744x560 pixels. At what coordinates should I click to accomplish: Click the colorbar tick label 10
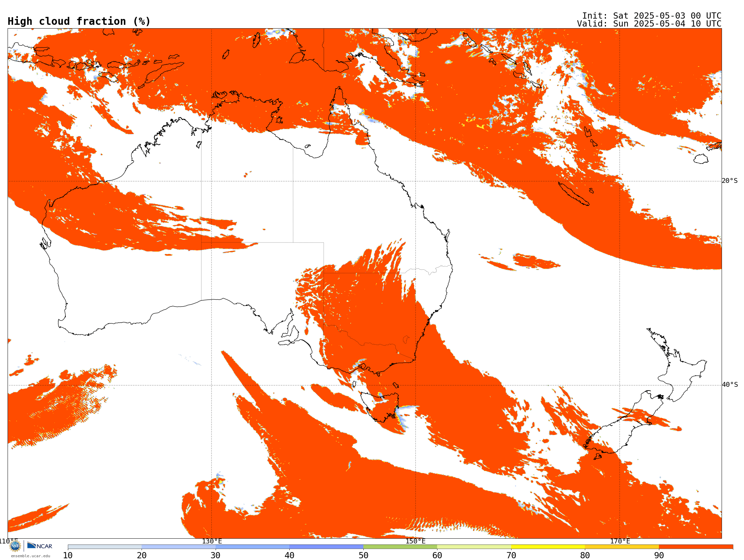point(68,556)
